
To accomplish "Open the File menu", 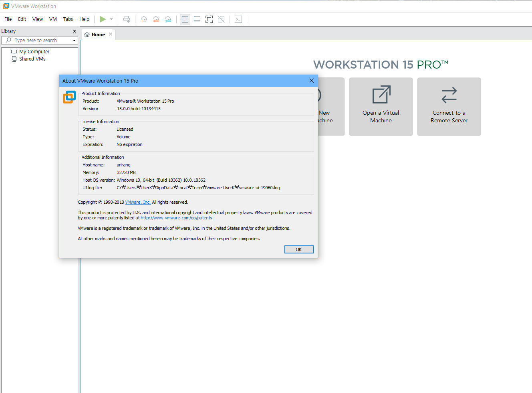I will coord(8,19).
